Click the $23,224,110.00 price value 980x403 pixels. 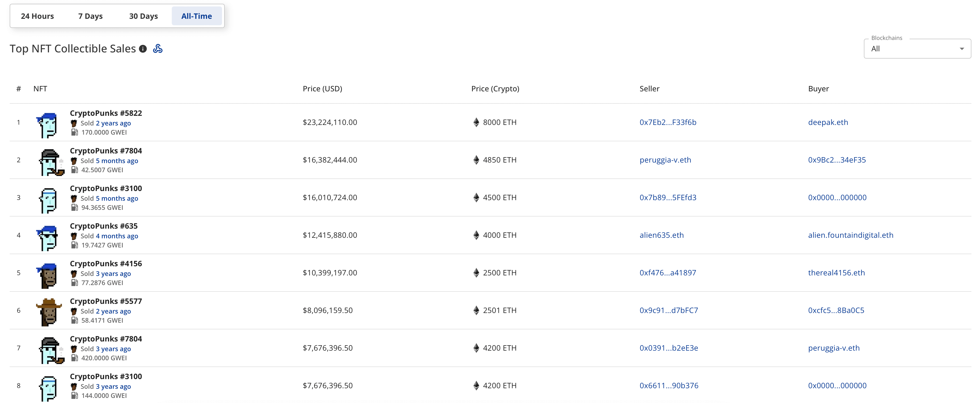(x=330, y=123)
